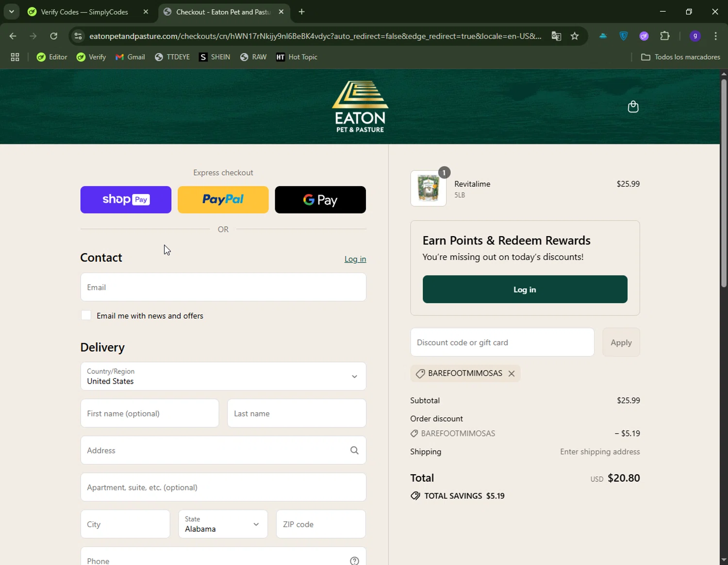Open site information icon in address bar
The image size is (728, 565).
(x=78, y=36)
